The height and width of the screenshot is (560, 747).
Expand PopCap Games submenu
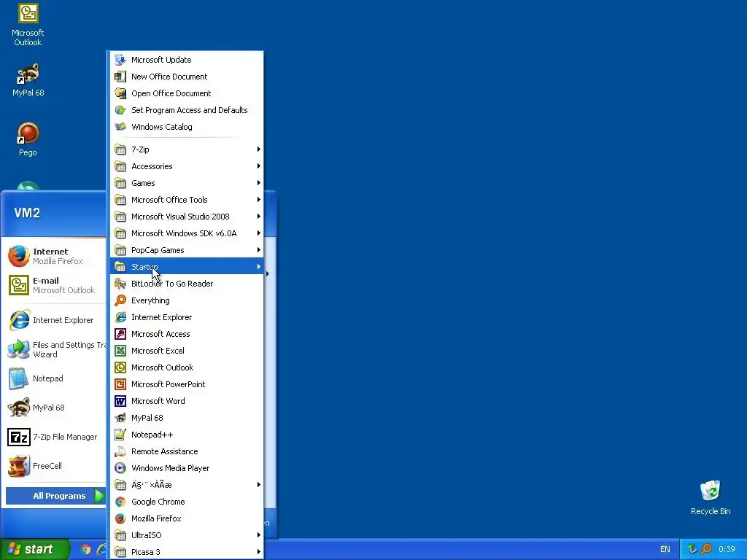point(187,250)
